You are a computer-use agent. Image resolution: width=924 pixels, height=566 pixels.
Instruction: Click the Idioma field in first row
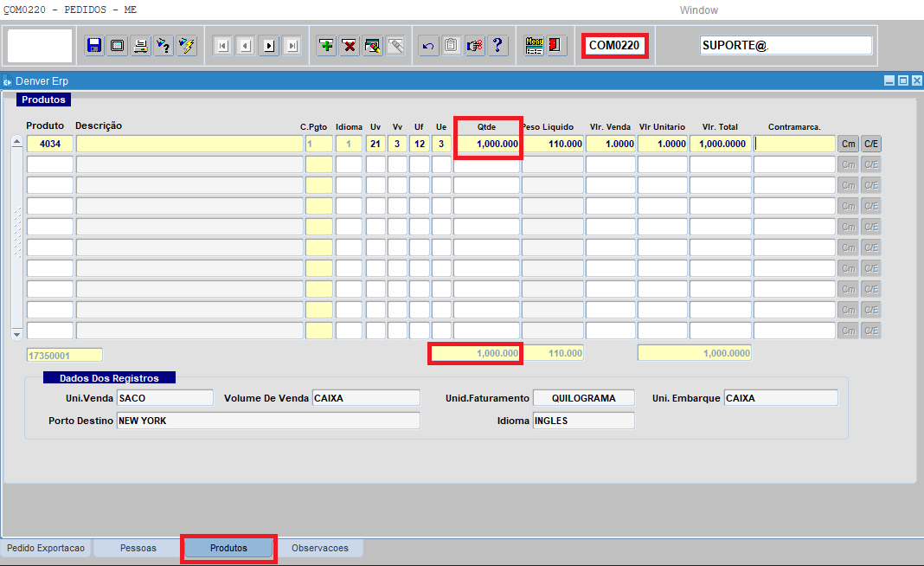pyautogui.click(x=349, y=144)
